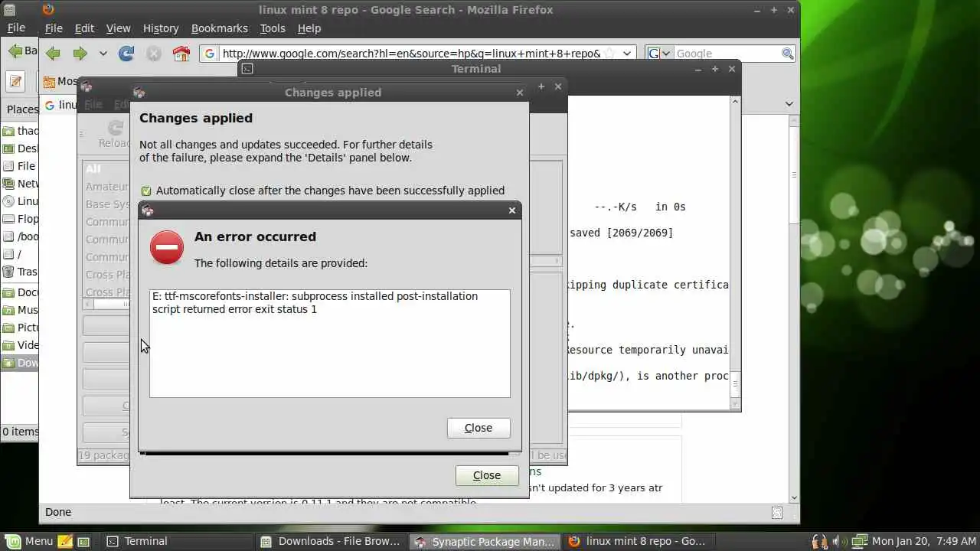Click Close in An error occurred dialog
The width and height of the screenshot is (980, 551).
tap(479, 428)
